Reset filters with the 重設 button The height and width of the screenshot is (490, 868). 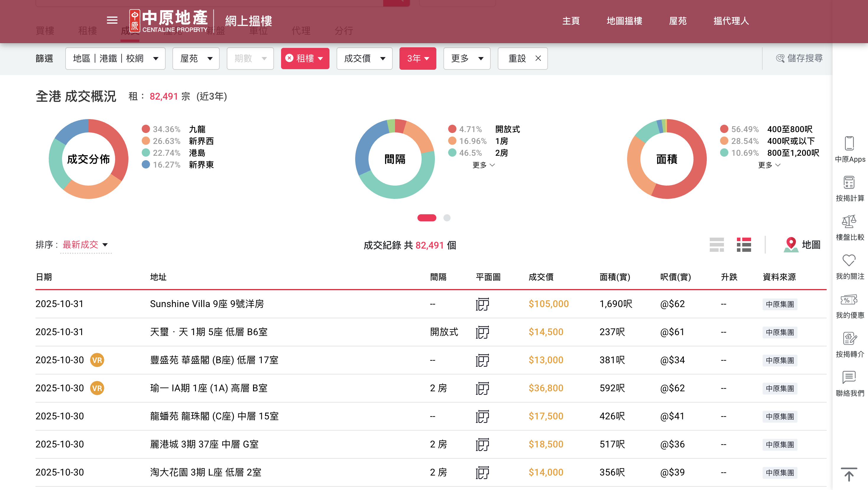point(522,58)
